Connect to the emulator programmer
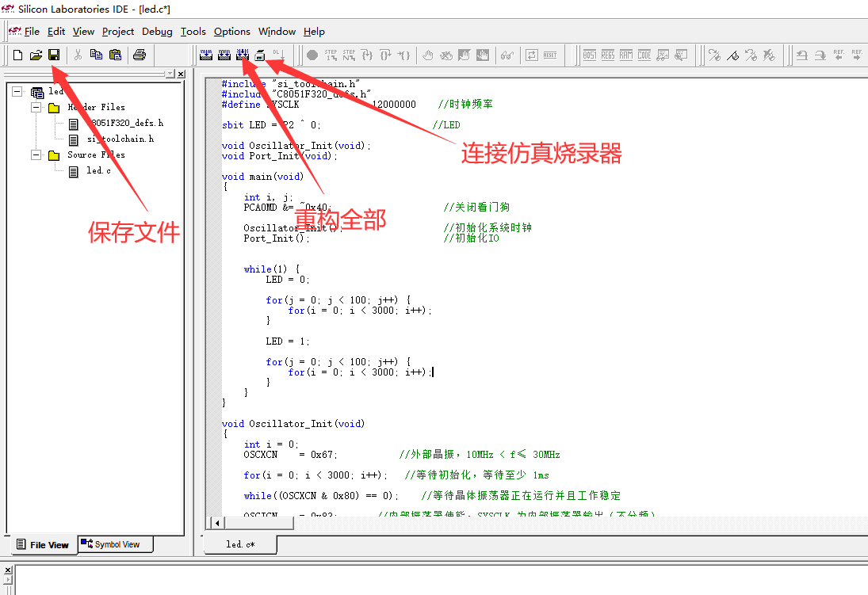Viewport: 868px width, 595px height. click(x=258, y=55)
